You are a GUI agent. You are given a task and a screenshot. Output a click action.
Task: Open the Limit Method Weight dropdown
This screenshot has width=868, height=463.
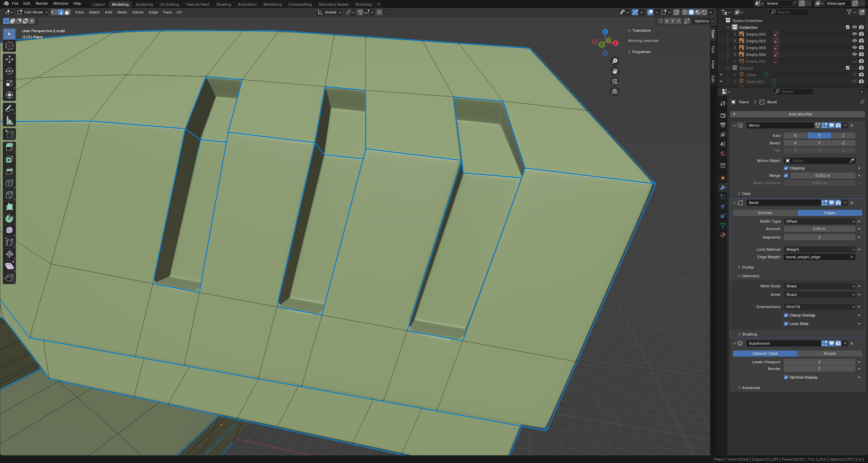click(x=820, y=249)
